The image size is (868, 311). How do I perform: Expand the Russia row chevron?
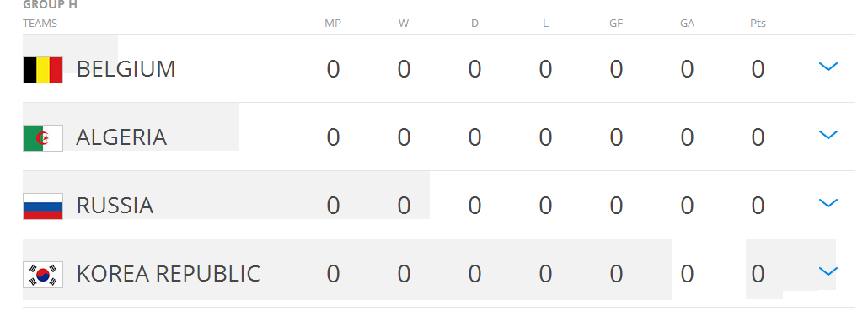(x=828, y=203)
